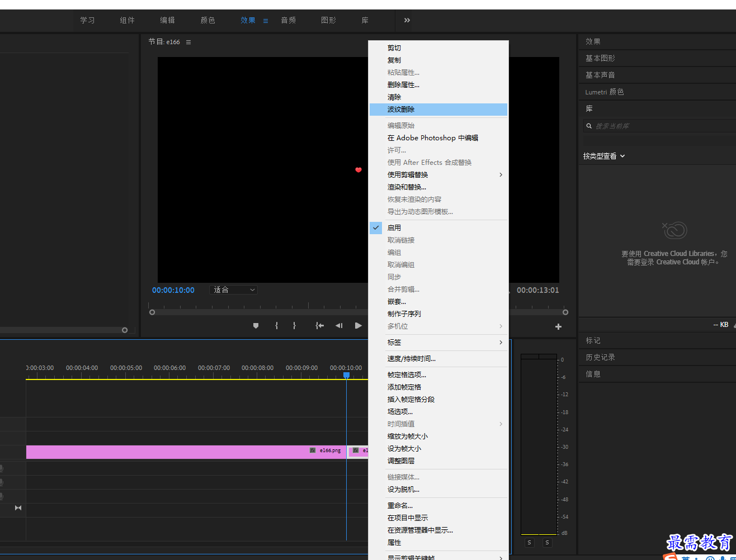The image size is (736, 560).
Task: Open the 节目: e166 panel menu icon
Action: (x=188, y=42)
